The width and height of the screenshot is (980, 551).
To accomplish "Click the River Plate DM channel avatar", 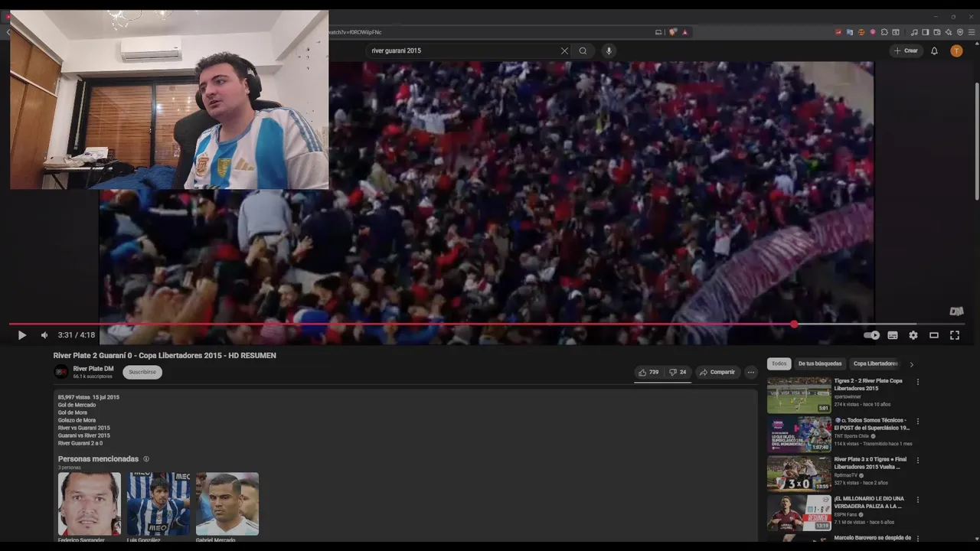I will tap(61, 372).
